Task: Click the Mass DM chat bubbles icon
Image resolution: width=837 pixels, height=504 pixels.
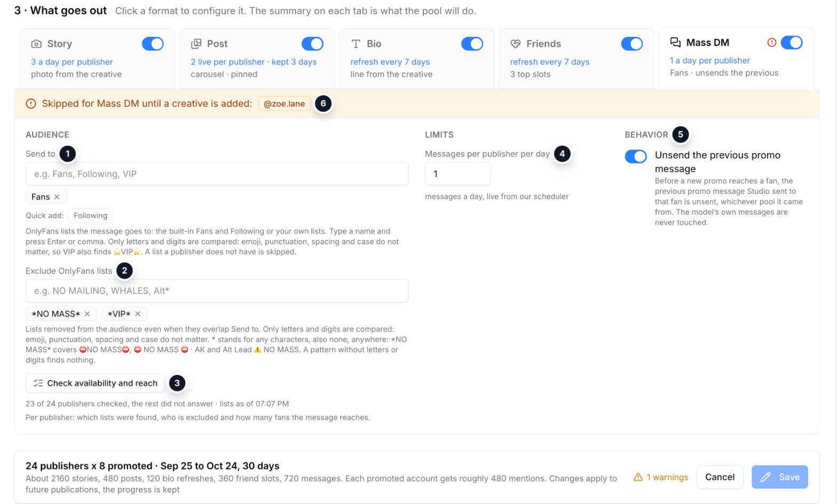Action: click(675, 42)
